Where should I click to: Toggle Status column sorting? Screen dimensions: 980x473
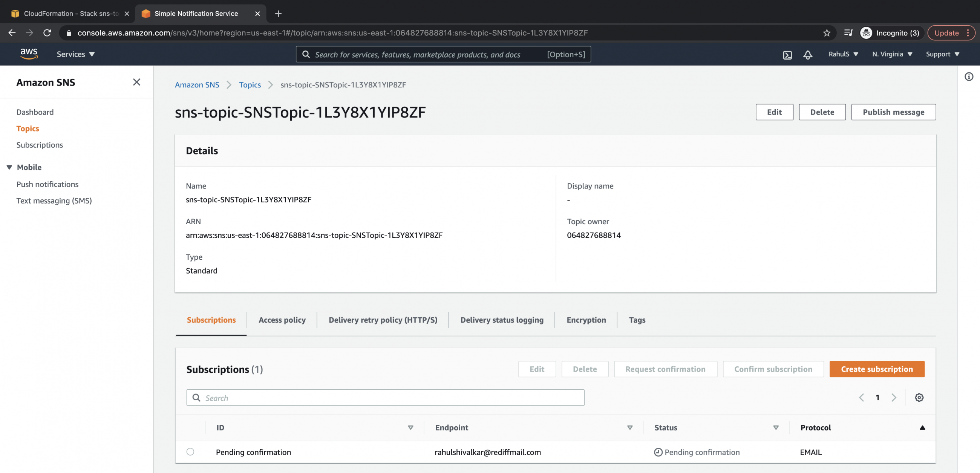pos(775,427)
